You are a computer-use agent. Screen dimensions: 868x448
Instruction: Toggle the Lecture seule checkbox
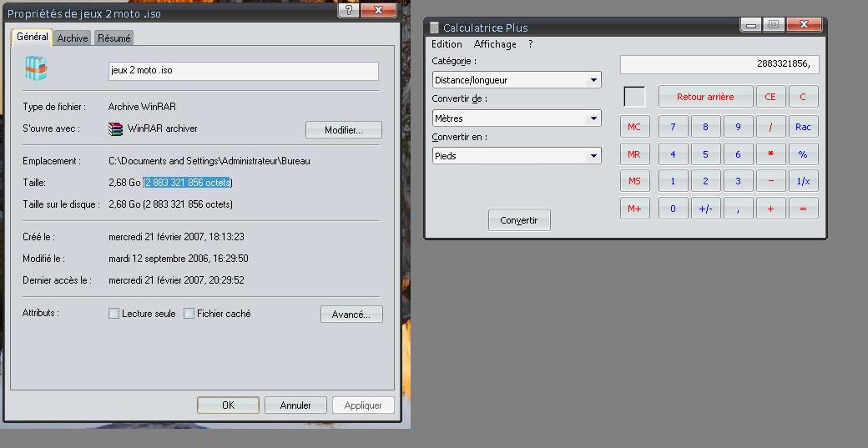[x=114, y=314]
